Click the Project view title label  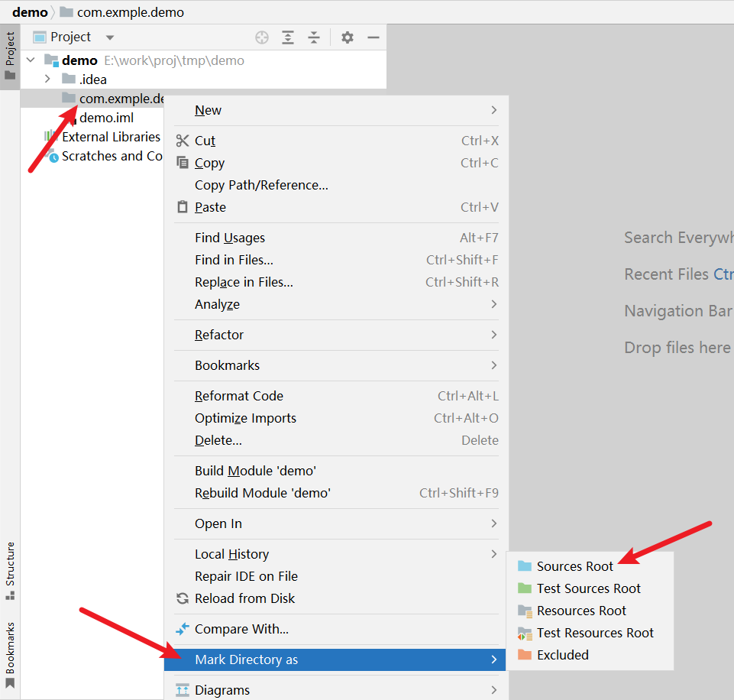70,37
